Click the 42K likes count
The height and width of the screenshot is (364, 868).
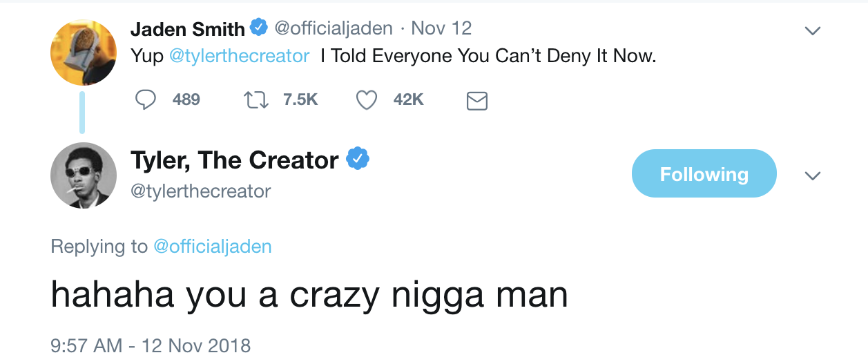click(x=408, y=100)
